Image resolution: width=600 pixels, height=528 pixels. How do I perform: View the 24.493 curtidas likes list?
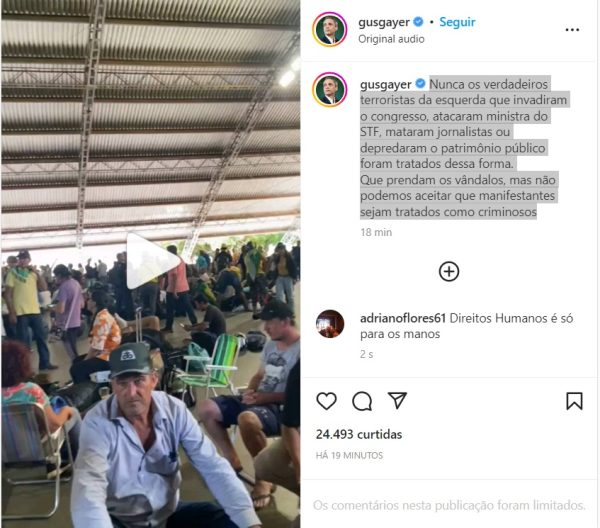tap(359, 434)
